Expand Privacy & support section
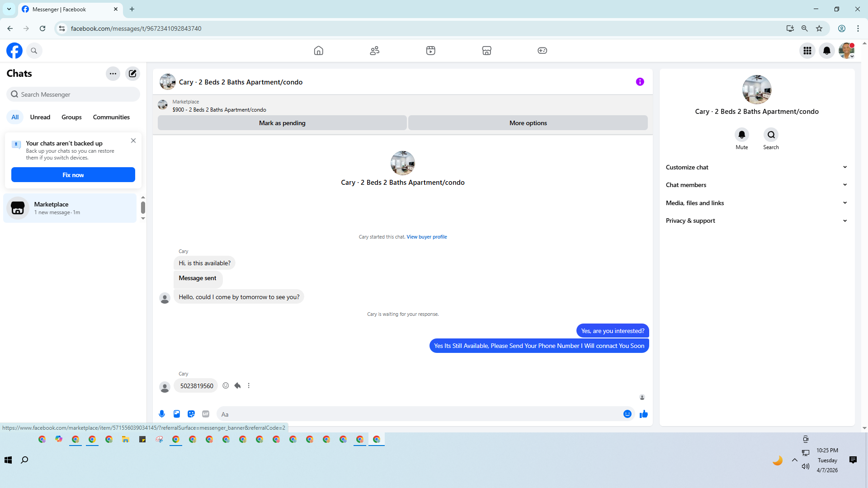 (757, 221)
